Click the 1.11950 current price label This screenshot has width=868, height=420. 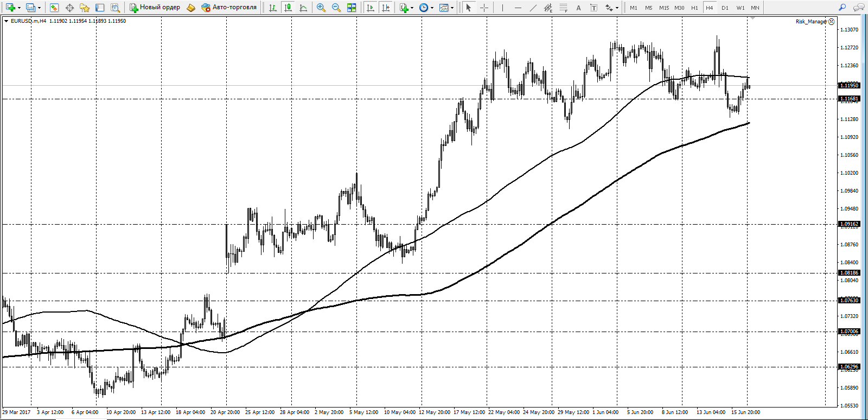click(x=850, y=86)
